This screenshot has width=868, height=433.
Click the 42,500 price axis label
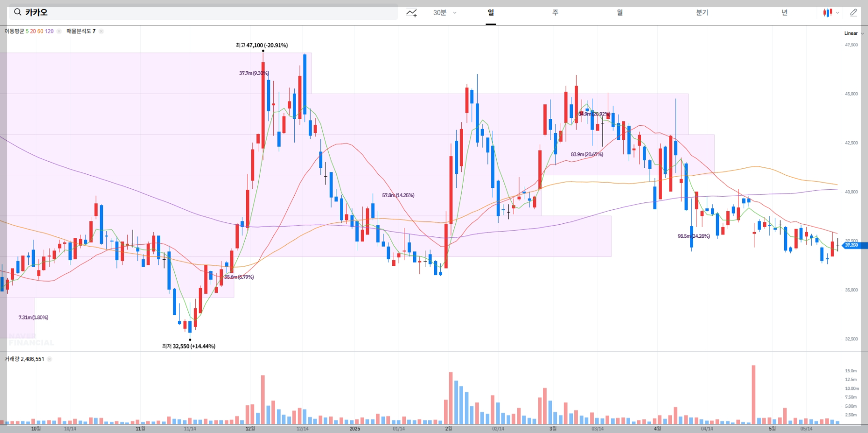click(851, 143)
